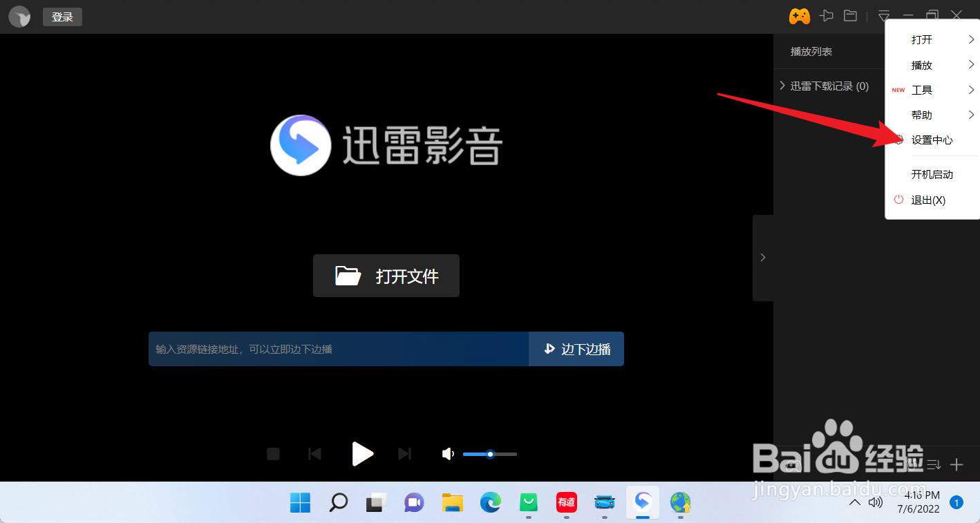Viewport: 980px width, 523px height.
Task: Open taskbar Search
Action: pyautogui.click(x=338, y=502)
